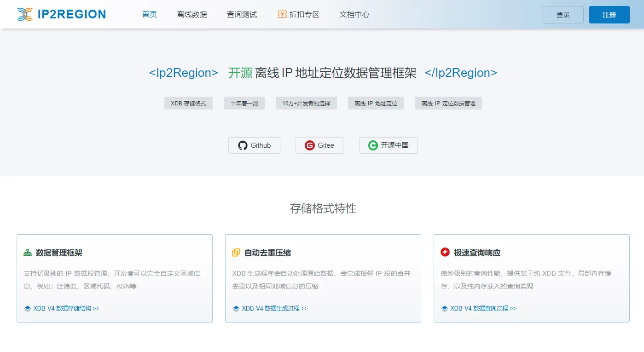This screenshot has width=644, height=352.
Task: Click the green 开源 word in headline
Action: pyautogui.click(x=240, y=73)
